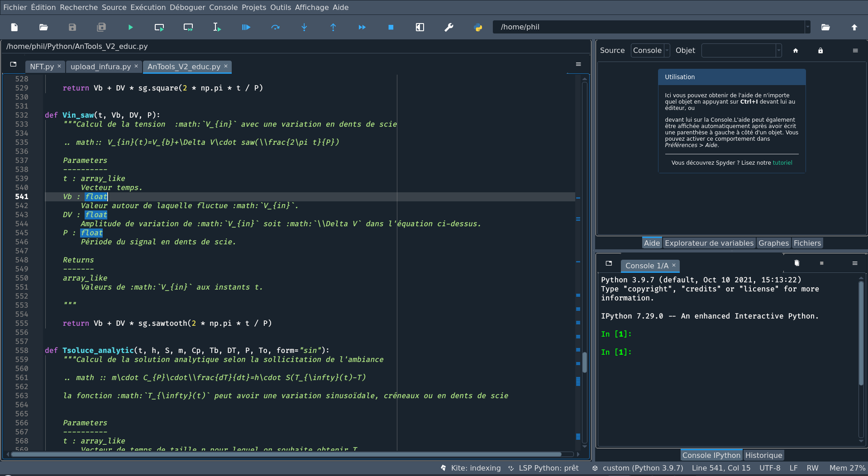Click the Mem 27% status indicator
The image size is (868, 476).
[847, 468]
